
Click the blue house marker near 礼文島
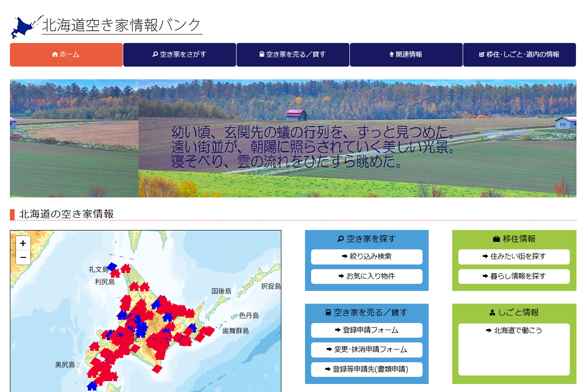(112, 267)
